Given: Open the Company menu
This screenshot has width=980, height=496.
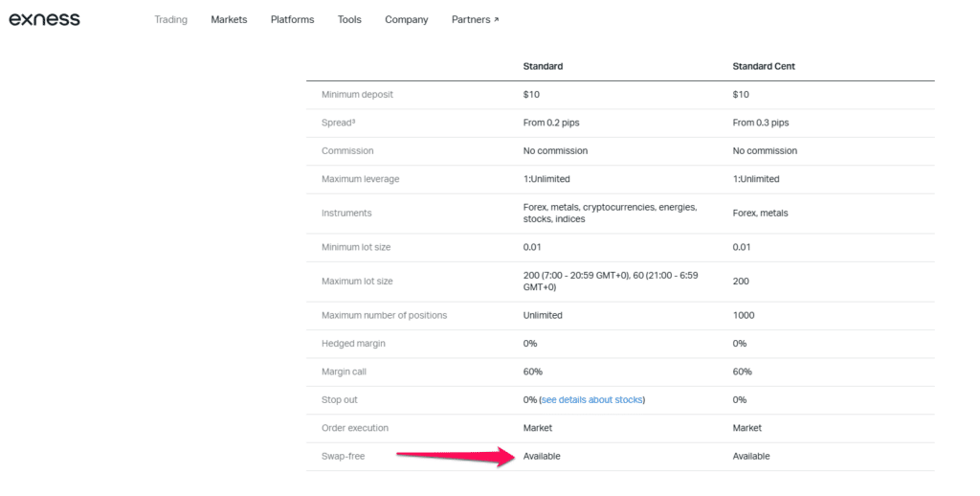Looking at the screenshot, I should pos(406,19).
